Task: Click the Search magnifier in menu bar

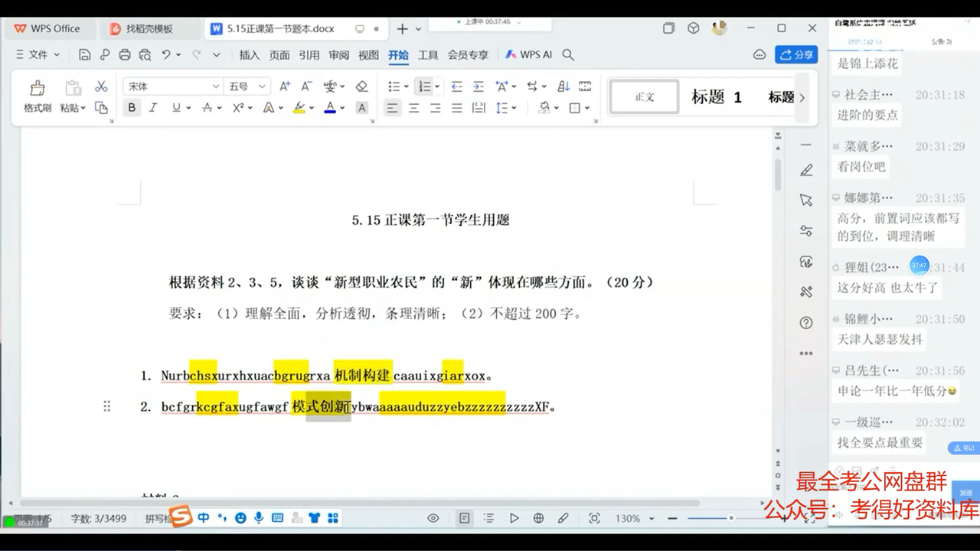Action: coord(568,55)
